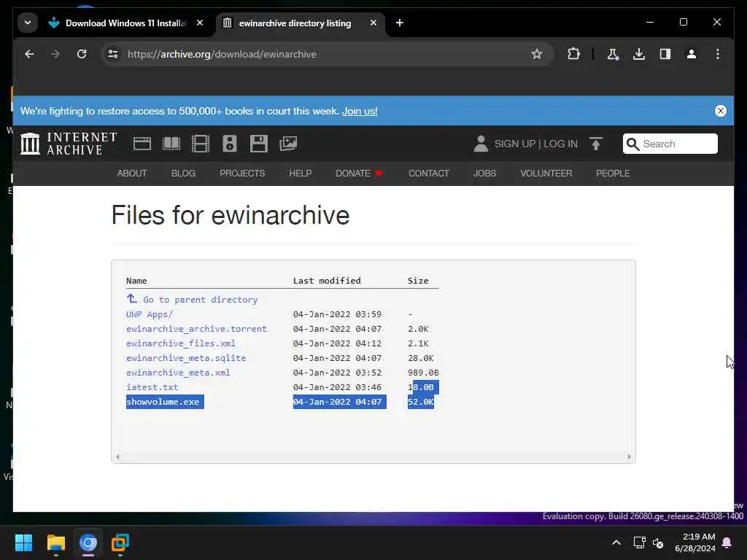The image size is (747, 560).
Task: Open the tab search dropdown arrow
Action: pos(28,23)
